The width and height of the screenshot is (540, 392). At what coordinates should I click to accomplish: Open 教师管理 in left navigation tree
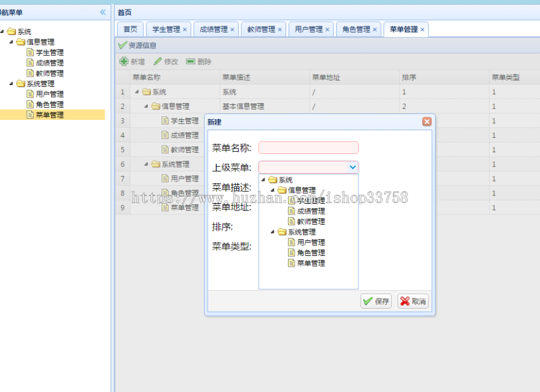coord(50,73)
